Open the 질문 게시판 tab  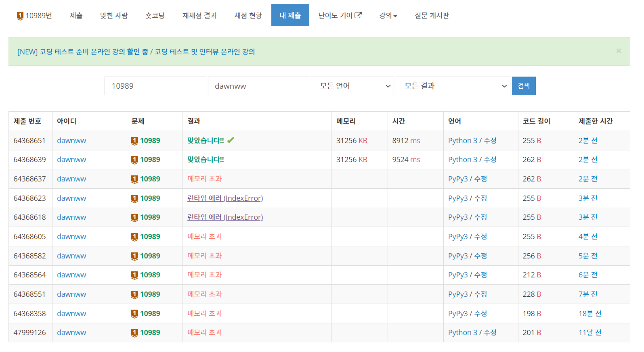432,15
